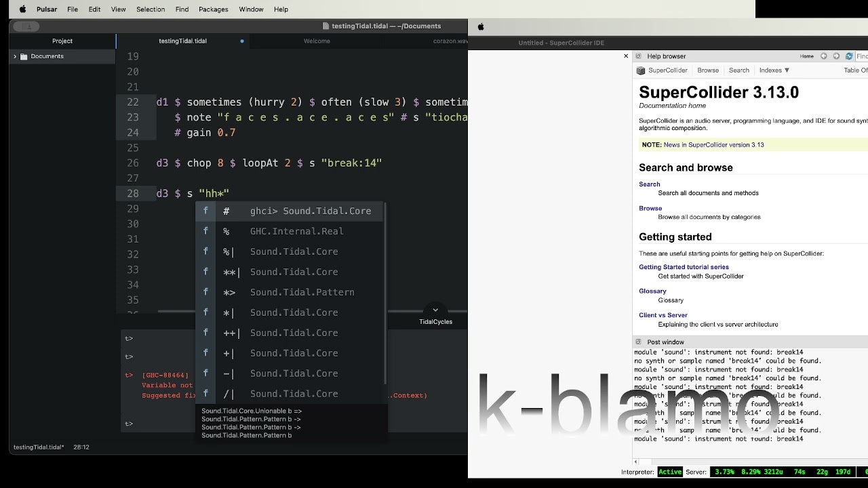Click the SuperCollider help home link
Screen dimensions: 868x488
tap(668, 70)
